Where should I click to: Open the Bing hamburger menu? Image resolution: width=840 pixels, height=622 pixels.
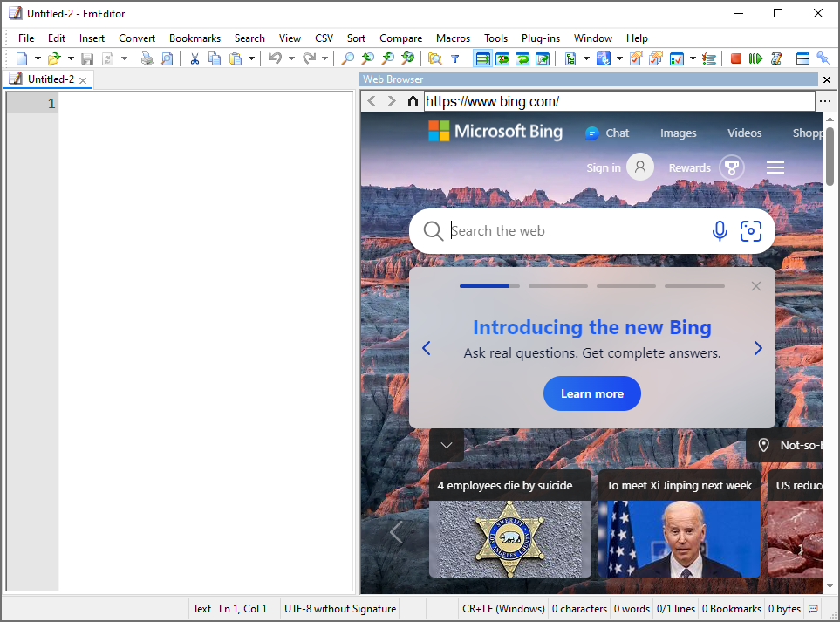[775, 167]
